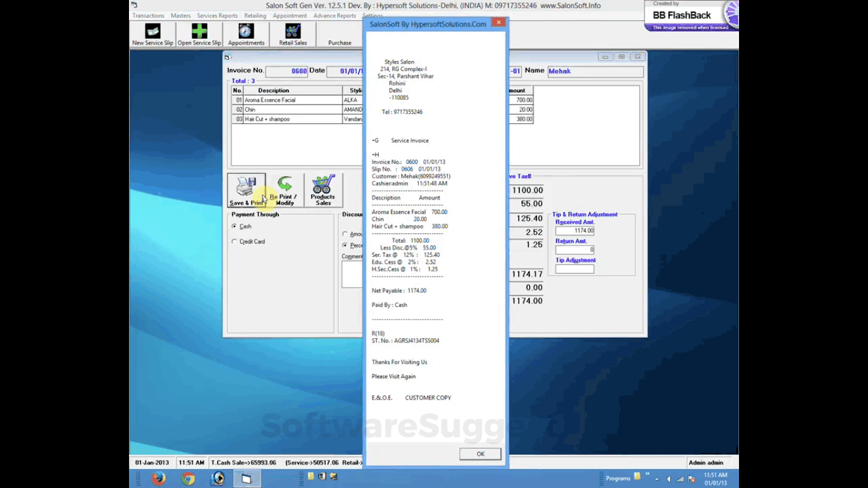
Task: Maximize the invoice form window
Action: coord(622,57)
